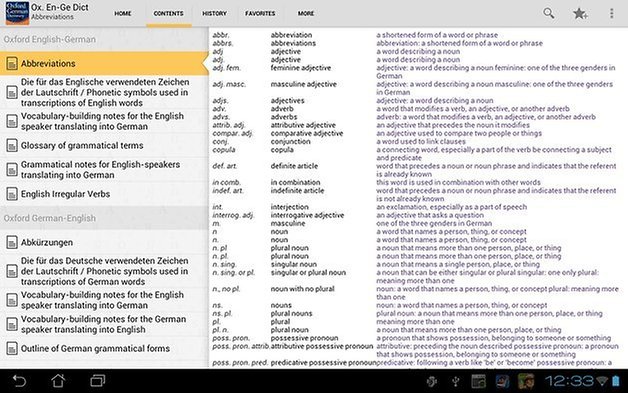This screenshot has height=393, width=628.
Task: Click the 'compar. adj.' abbreviation entry
Action: tap(232, 133)
